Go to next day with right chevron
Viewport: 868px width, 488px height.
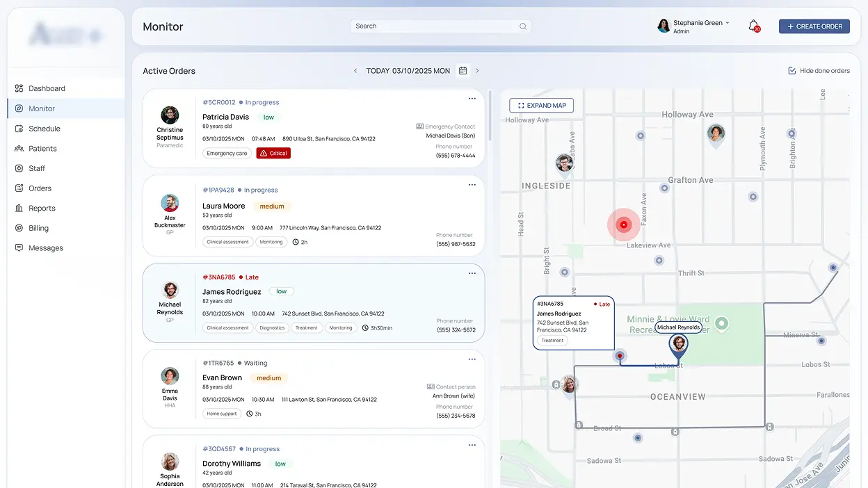(x=477, y=71)
